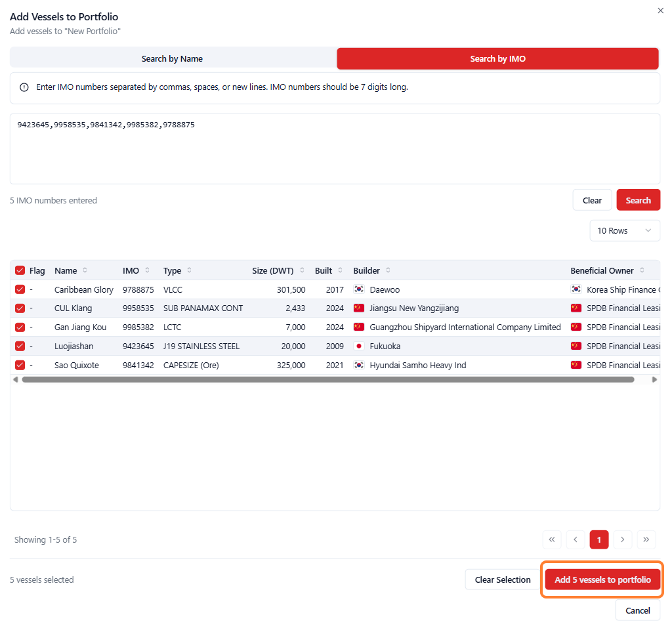Open the 10 Rows dropdown
This screenshot has width=672, height=630.
(x=625, y=230)
